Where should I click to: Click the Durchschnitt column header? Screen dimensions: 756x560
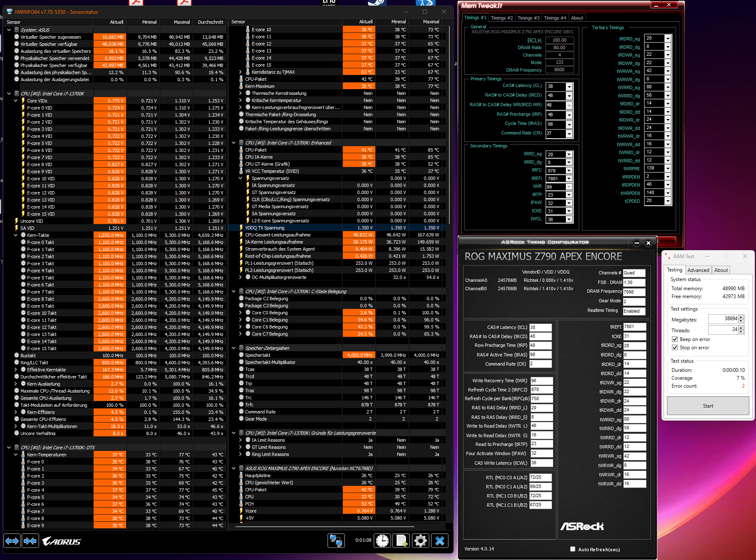[210, 22]
